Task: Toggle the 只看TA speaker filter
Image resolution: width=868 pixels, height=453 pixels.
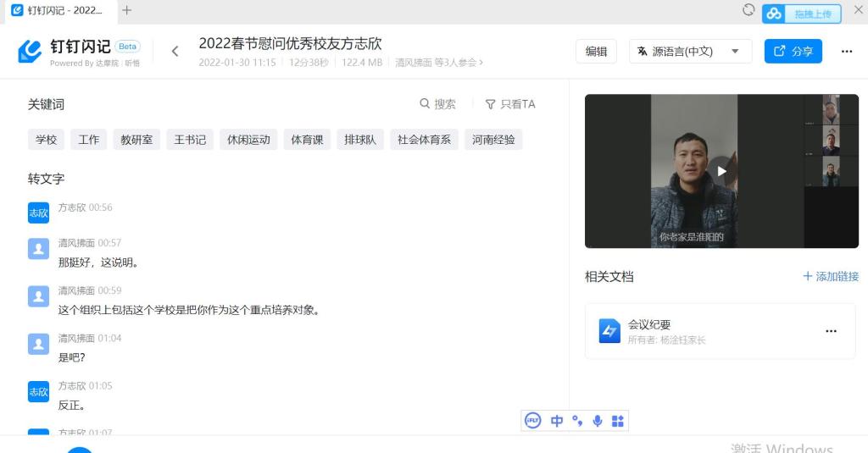Action: pos(509,104)
